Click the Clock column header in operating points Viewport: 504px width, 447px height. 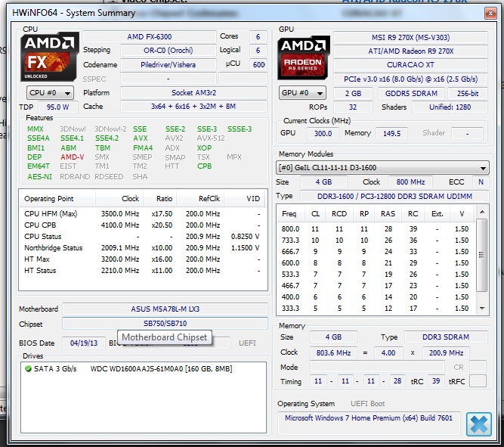[119, 199]
